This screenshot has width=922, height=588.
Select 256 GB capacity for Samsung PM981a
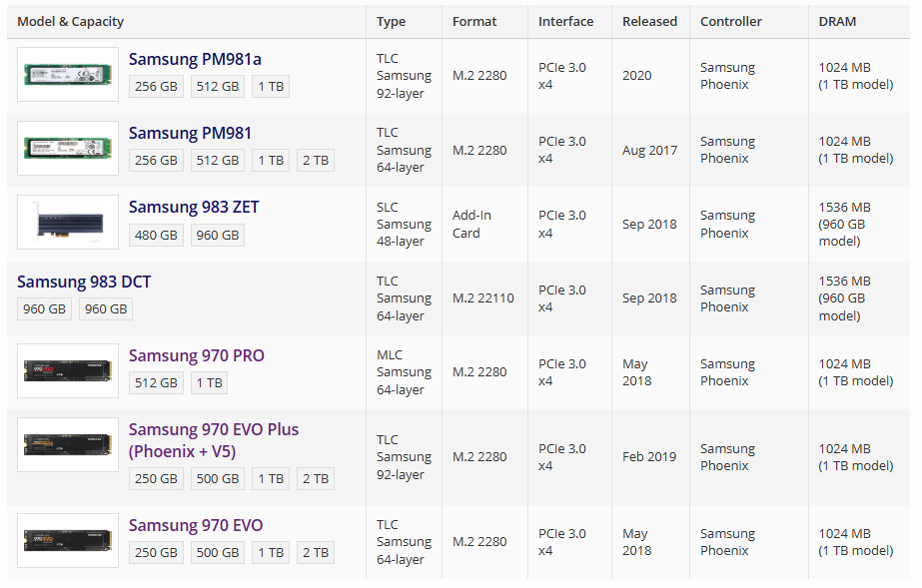pos(156,86)
